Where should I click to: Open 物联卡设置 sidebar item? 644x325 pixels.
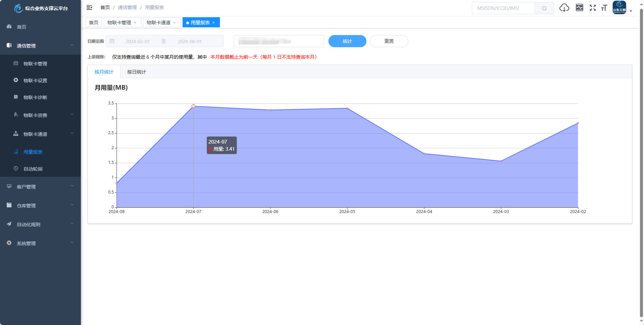tap(40, 80)
